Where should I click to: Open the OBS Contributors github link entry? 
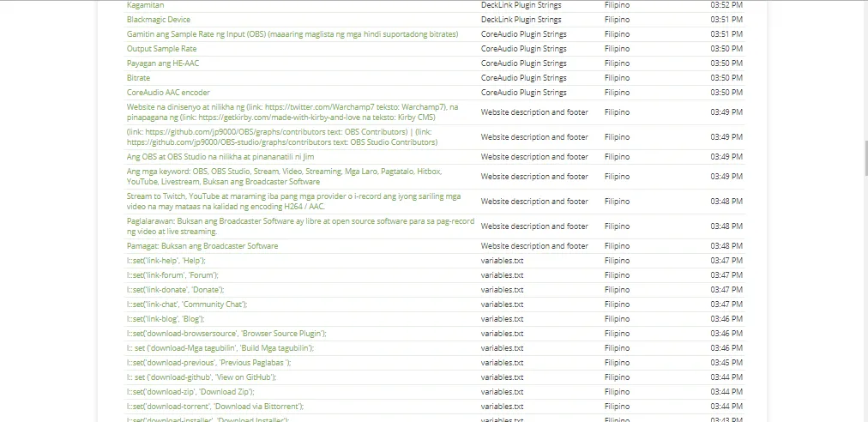pos(282,137)
